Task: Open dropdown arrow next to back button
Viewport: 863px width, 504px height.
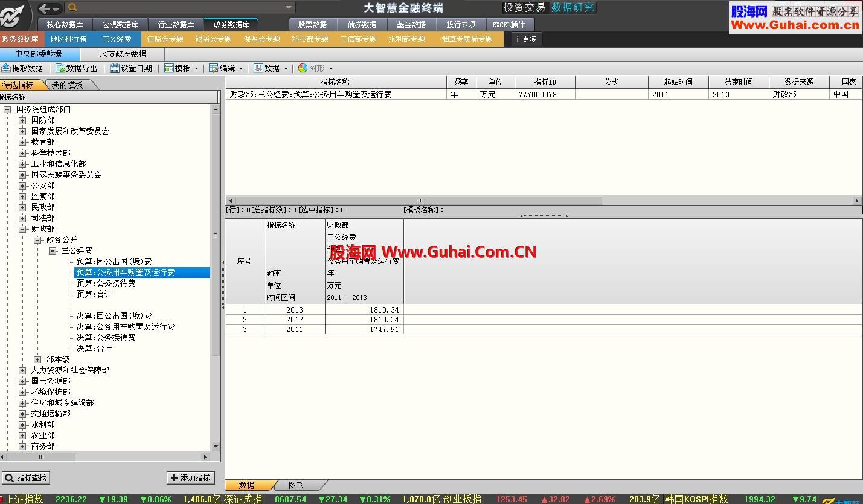Action: (56, 9)
